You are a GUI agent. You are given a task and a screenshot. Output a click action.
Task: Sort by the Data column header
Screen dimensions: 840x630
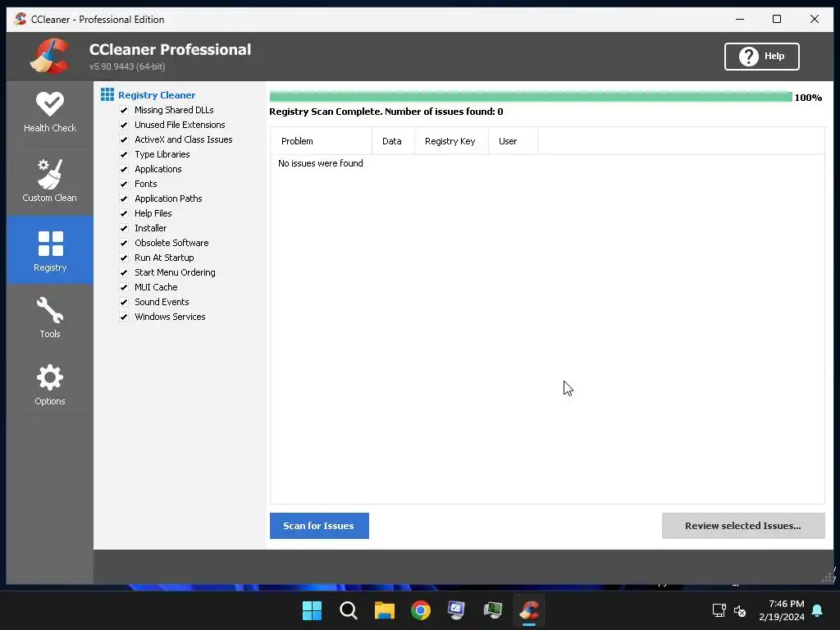pos(393,141)
